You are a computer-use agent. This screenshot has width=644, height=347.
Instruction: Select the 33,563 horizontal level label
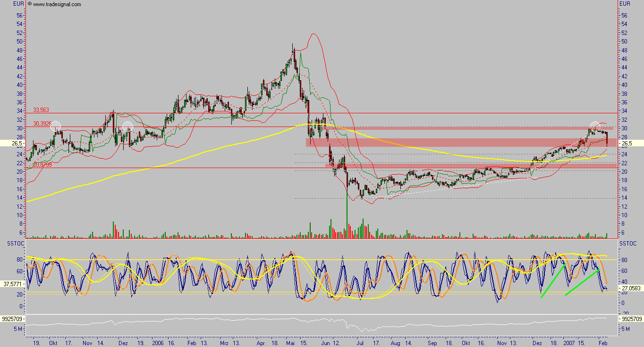[41, 110]
